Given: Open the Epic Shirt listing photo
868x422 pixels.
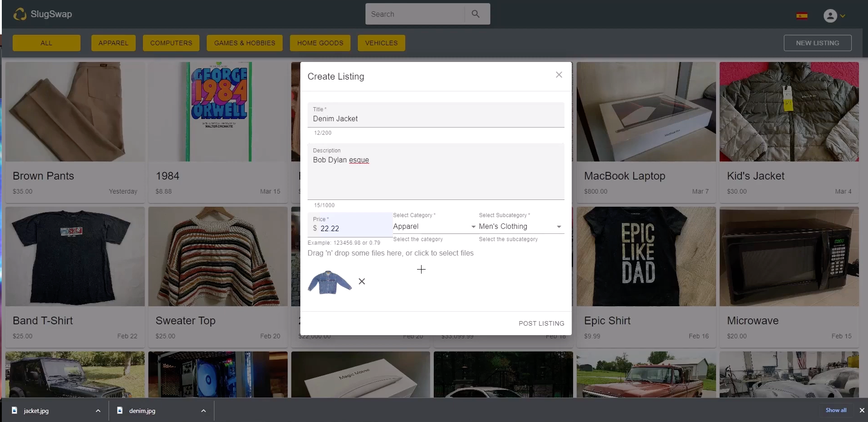Looking at the screenshot, I should 646,256.
